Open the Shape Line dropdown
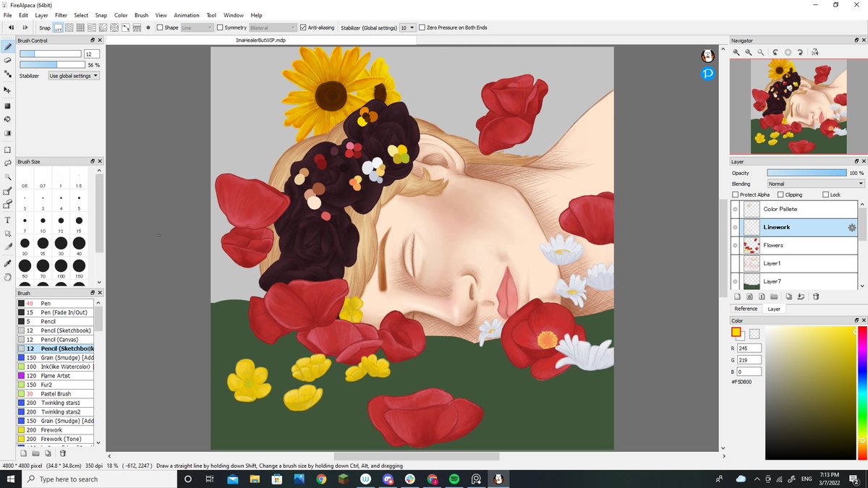 click(x=197, y=27)
